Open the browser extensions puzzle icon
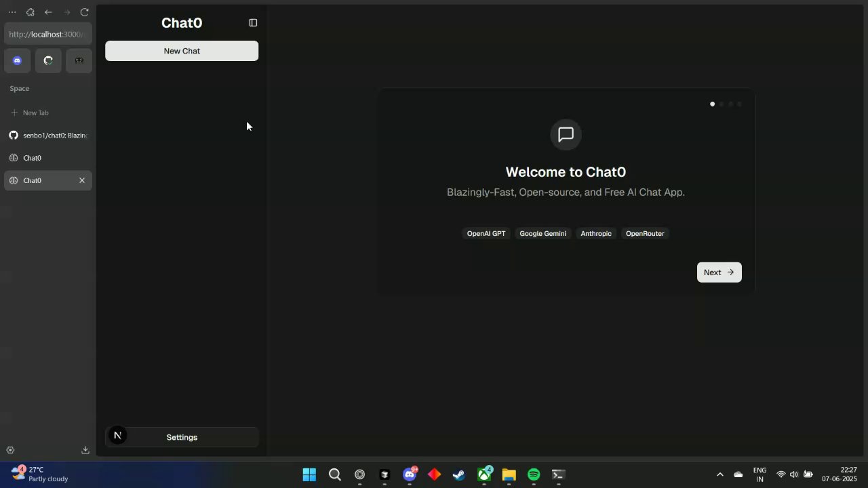This screenshot has width=868, height=488. 31,12
